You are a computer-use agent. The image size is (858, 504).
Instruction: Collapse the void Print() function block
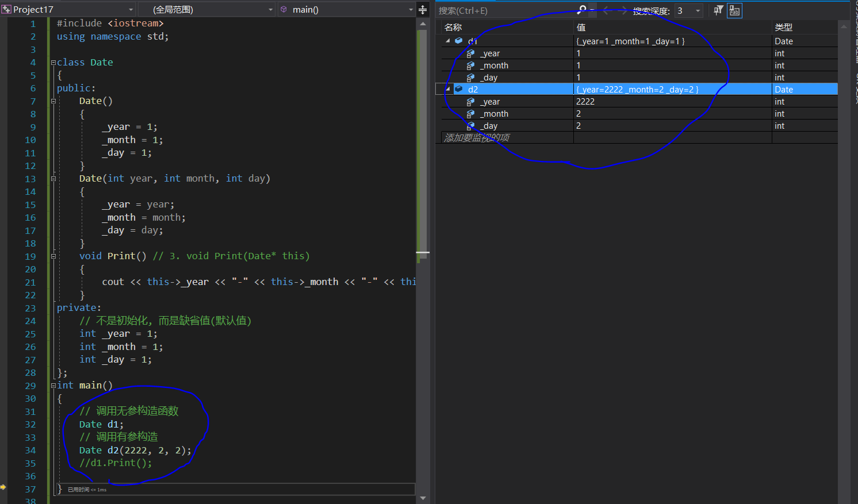53,256
